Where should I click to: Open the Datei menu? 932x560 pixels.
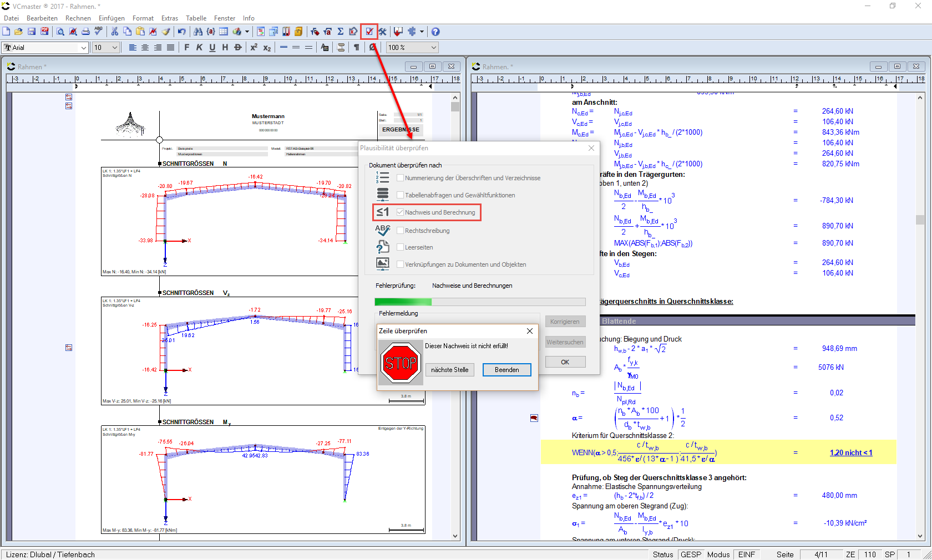pyautogui.click(x=11, y=18)
